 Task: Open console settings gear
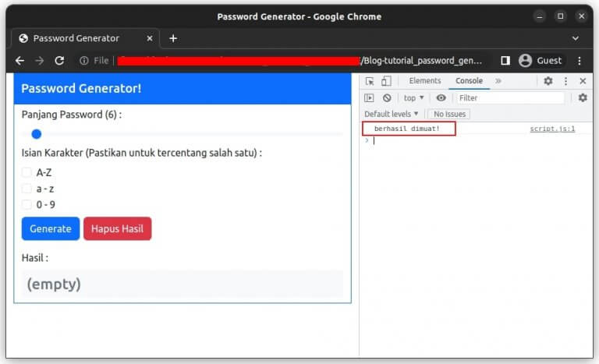[x=583, y=97]
